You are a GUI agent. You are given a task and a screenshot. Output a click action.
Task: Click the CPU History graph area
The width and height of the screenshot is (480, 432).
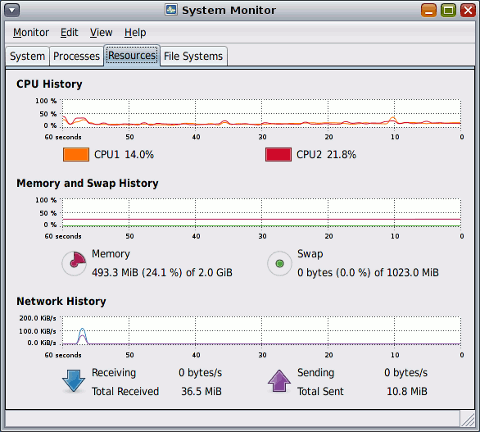pos(262,113)
